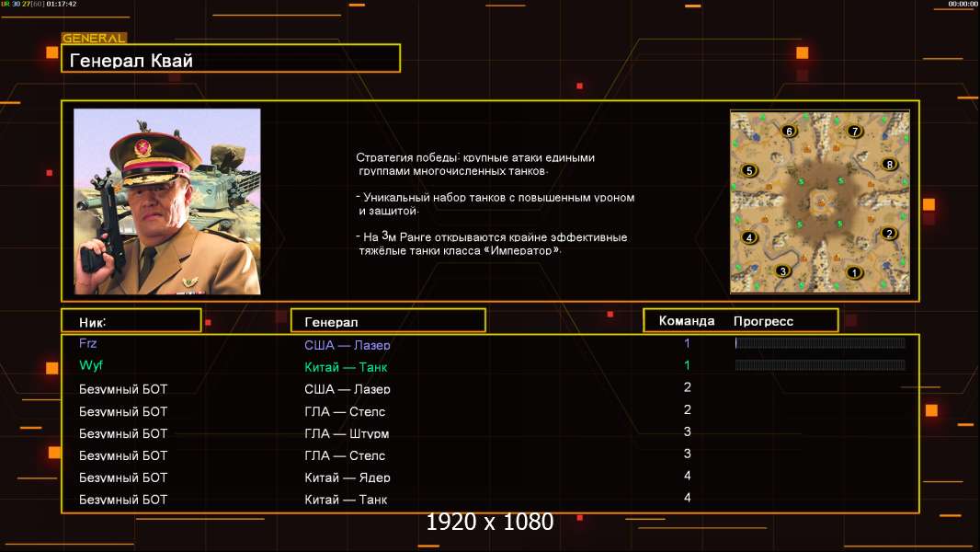This screenshot has height=552, width=980.
Task: Click the "Генерал" column header
Action: pos(388,321)
